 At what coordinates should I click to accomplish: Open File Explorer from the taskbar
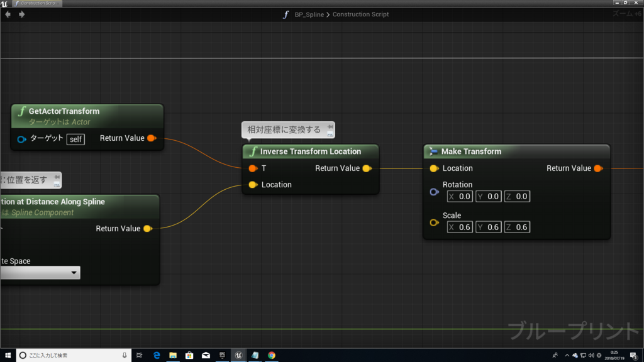click(x=173, y=356)
